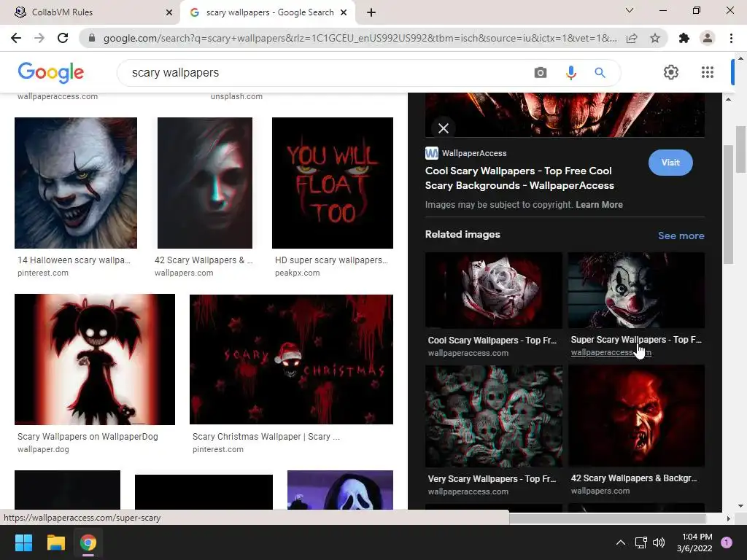Click the blue magnifier search button
The height and width of the screenshot is (560, 747).
600,72
